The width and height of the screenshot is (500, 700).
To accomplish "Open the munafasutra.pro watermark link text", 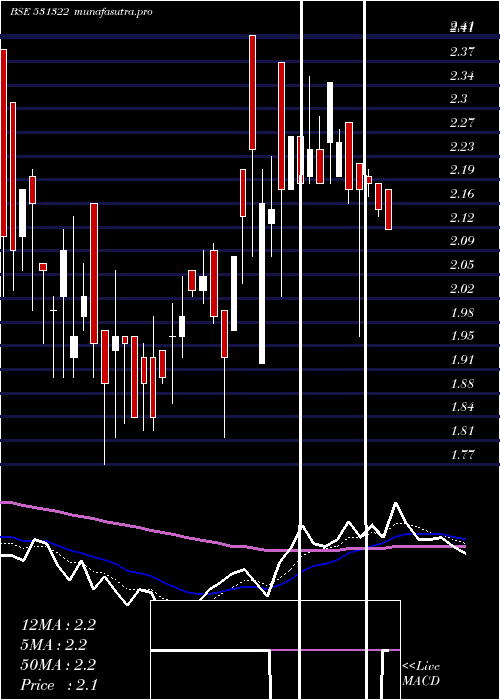I will pos(113,12).
